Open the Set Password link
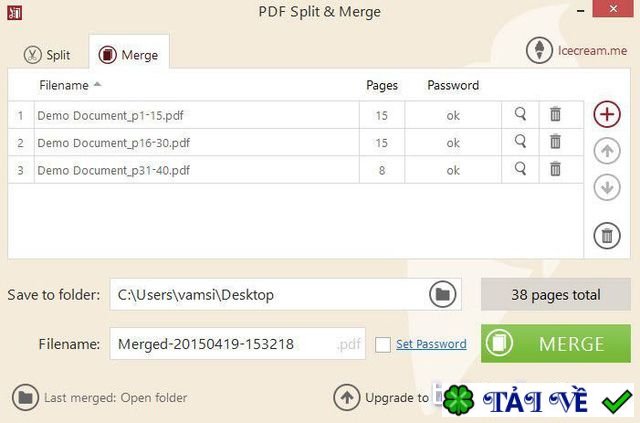The height and width of the screenshot is (423, 640). (x=431, y=344)
